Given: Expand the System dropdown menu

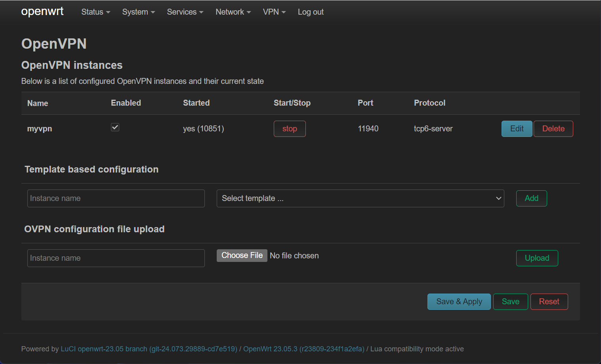Looking at the screenshot, I should 138,12.
